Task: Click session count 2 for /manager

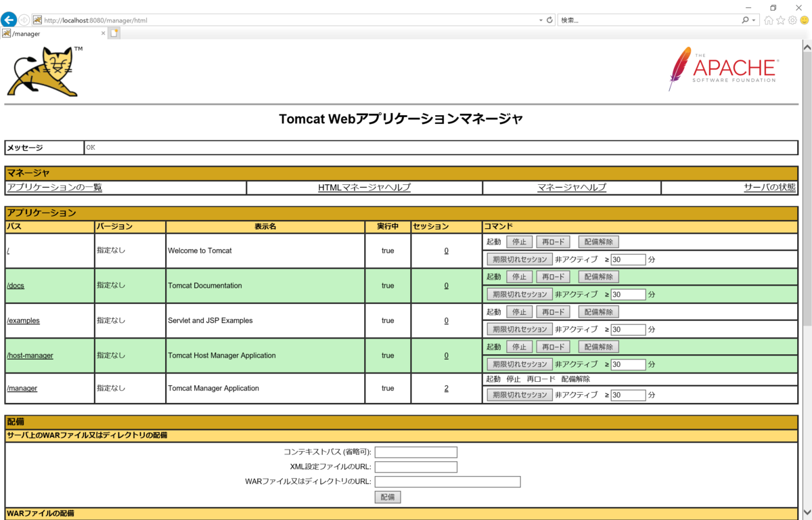Action: (x=447, y=389)
